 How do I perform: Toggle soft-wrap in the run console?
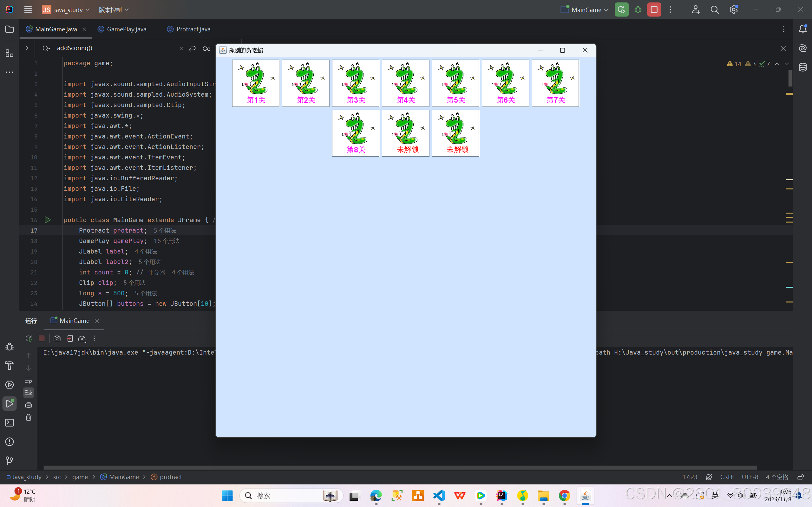click(x=29, y=380)
